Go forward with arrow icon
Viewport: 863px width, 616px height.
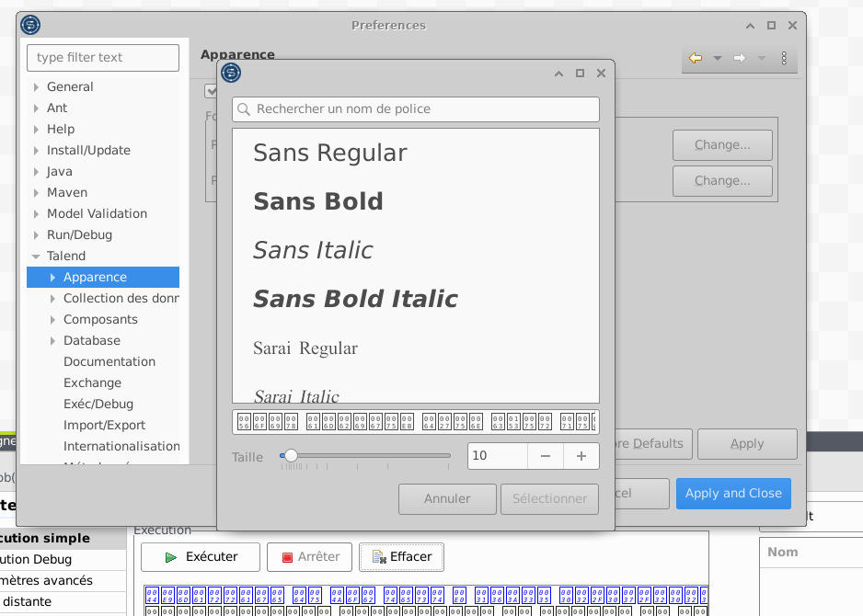click(740, 58)
